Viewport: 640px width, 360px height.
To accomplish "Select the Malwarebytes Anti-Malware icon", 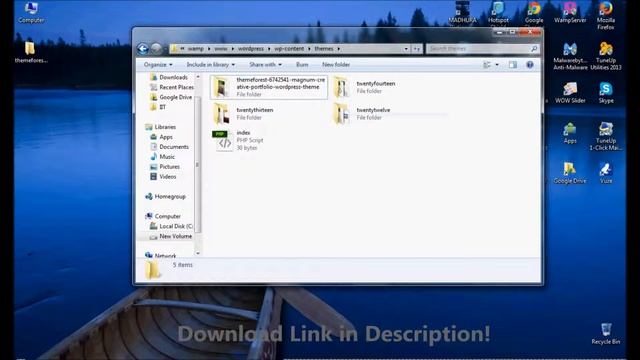I will [570, 56].
